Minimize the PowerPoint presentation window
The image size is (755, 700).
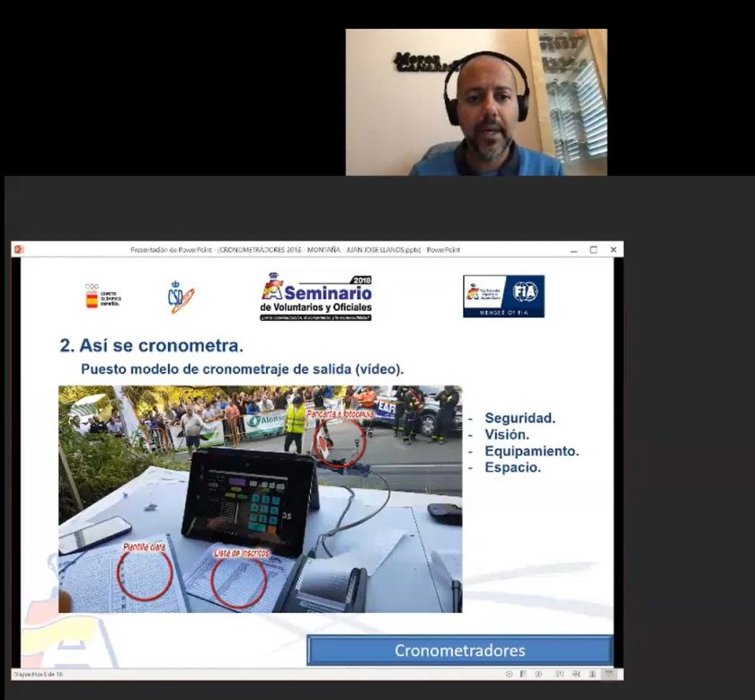pos(573,250)
